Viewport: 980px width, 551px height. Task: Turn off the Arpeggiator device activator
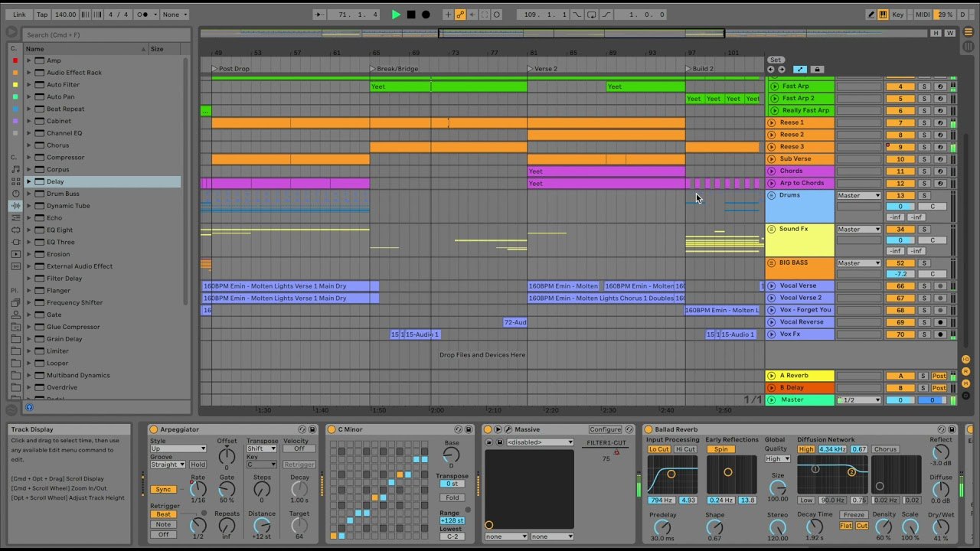point(153,429)
